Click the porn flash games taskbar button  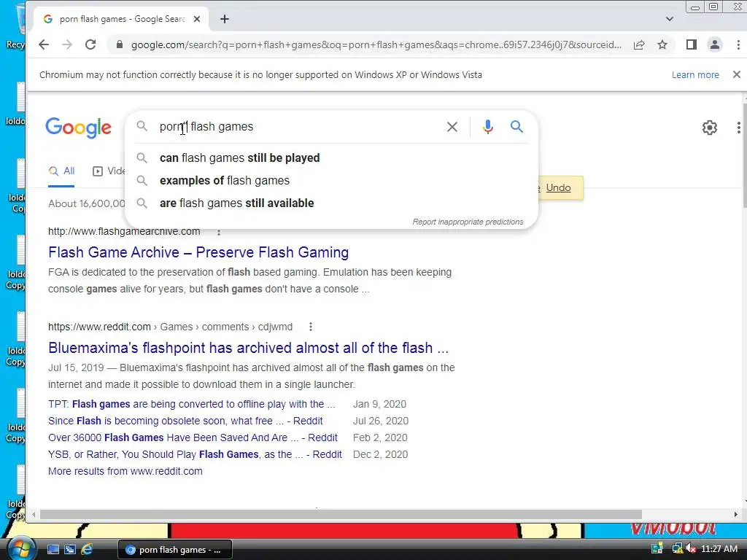pyautogui.click(x=175, y=550)
